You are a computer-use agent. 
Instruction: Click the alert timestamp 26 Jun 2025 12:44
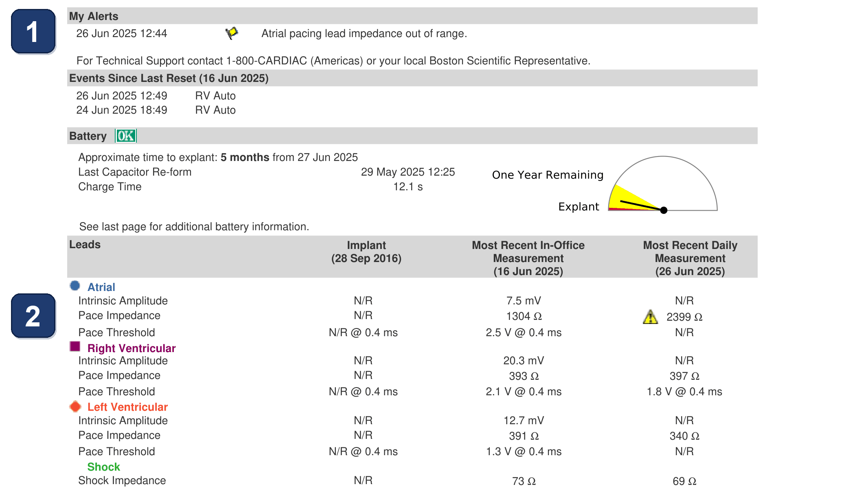[x=122, y=33]
